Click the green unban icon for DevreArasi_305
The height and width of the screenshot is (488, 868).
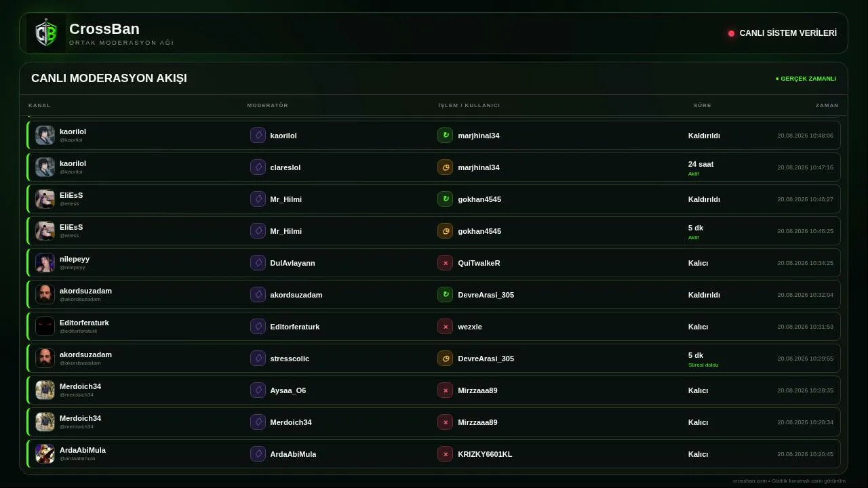[x=445, y=295]
